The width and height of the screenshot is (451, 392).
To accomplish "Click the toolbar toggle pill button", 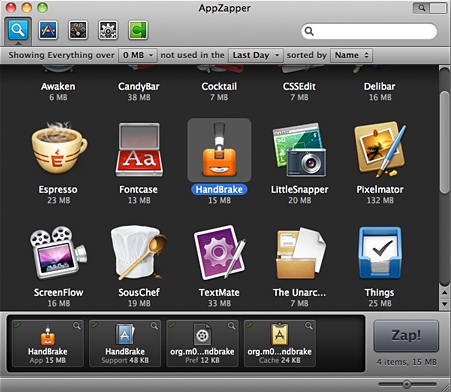I will [430, 8].
